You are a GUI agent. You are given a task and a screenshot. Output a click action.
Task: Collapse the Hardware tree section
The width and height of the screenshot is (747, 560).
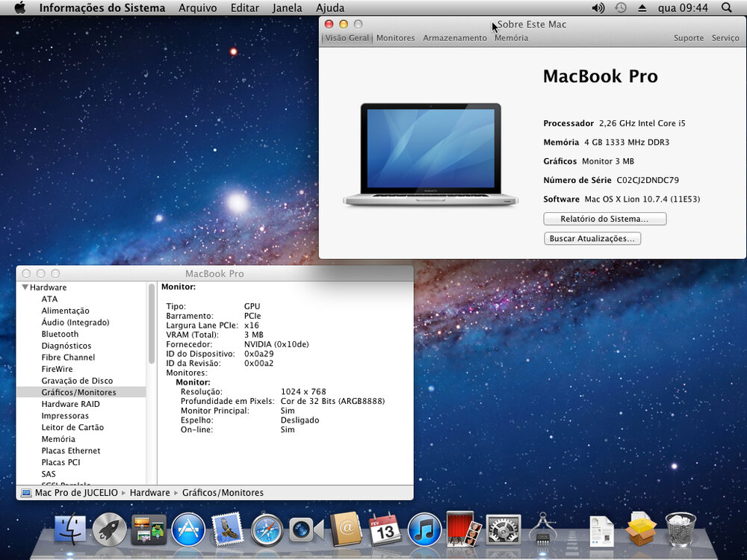(x=25, y=287)
